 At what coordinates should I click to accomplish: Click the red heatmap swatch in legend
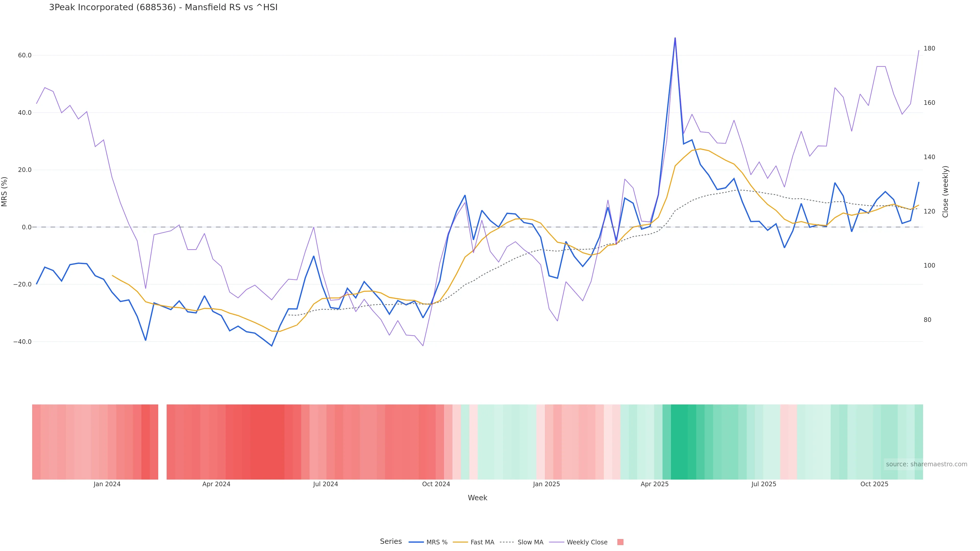click(620, 542)
